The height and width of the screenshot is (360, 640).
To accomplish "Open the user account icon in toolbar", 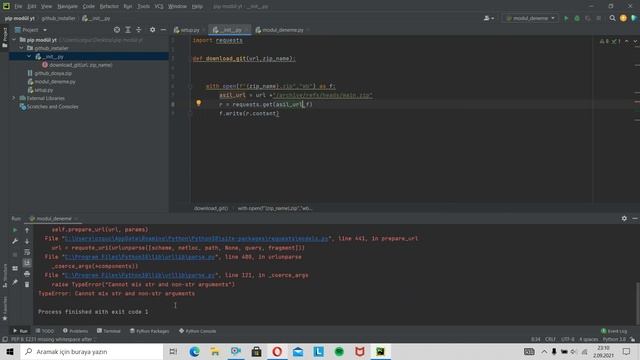I will [x=488, y=18].
